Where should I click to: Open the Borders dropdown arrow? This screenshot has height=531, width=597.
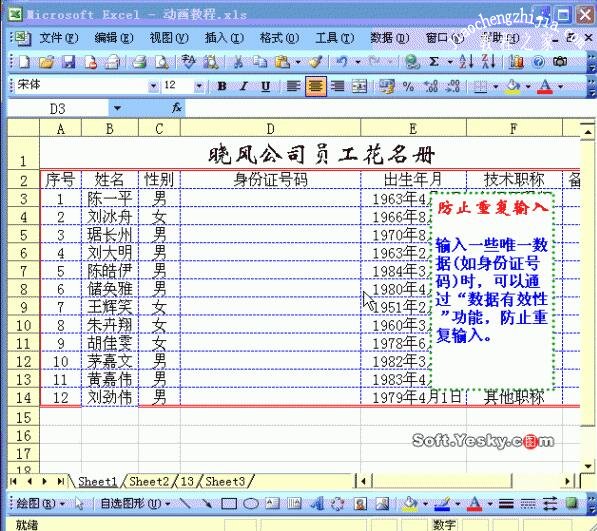496,86
